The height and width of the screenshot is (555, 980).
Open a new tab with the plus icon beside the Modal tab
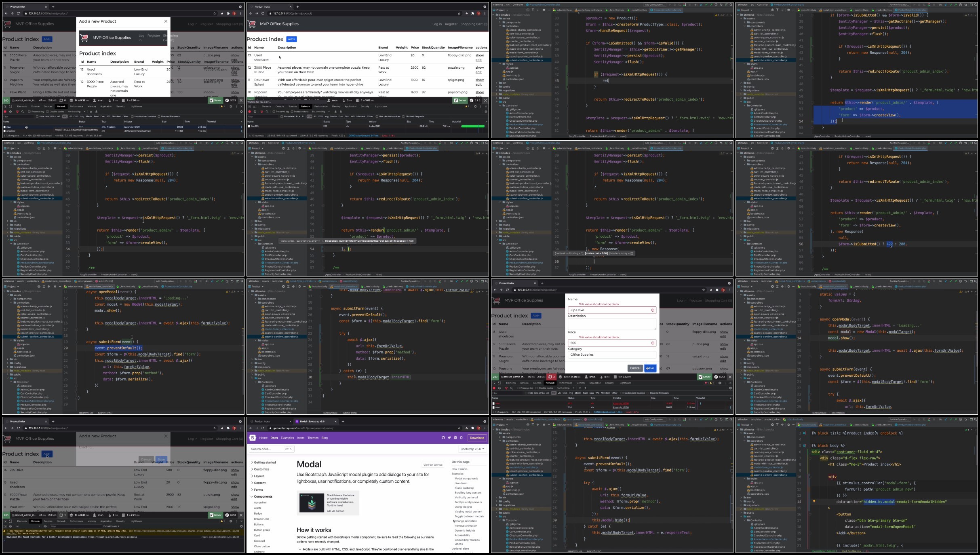point(343,421)
